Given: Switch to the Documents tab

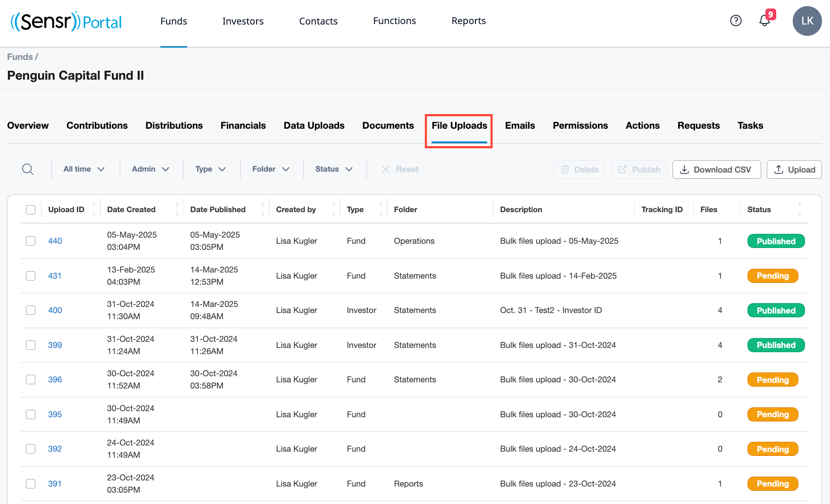Looking at the screenshot, I should (388, 125).
